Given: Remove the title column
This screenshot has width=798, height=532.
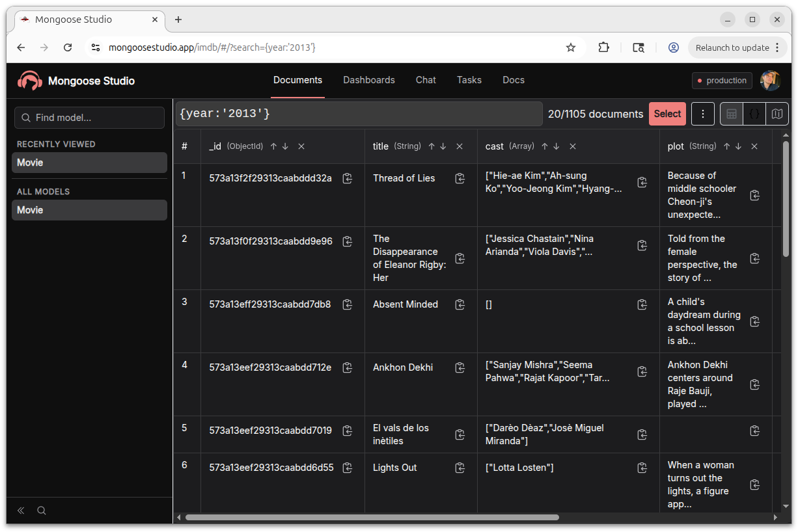Looking at the screenshot, I should click(460, 146).
